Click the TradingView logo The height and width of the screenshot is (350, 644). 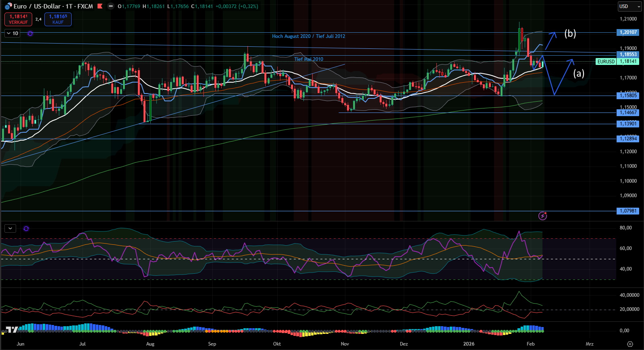point(12,329)
